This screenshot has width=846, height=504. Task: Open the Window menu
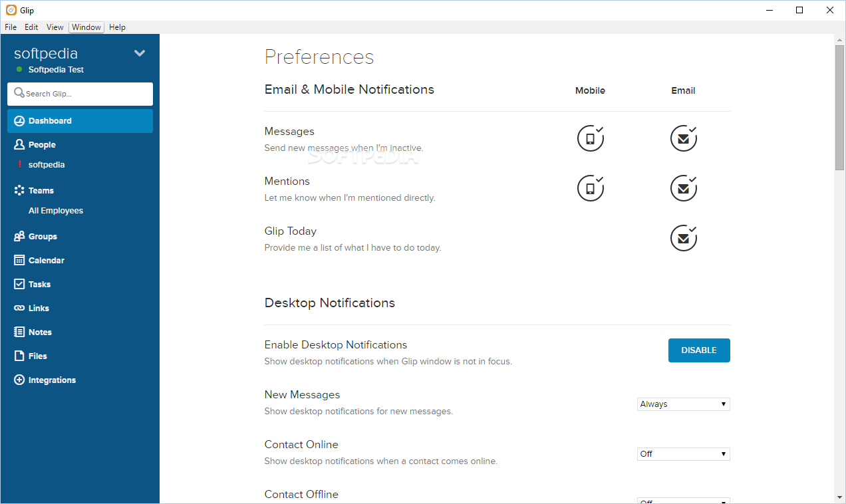[86, 27]
